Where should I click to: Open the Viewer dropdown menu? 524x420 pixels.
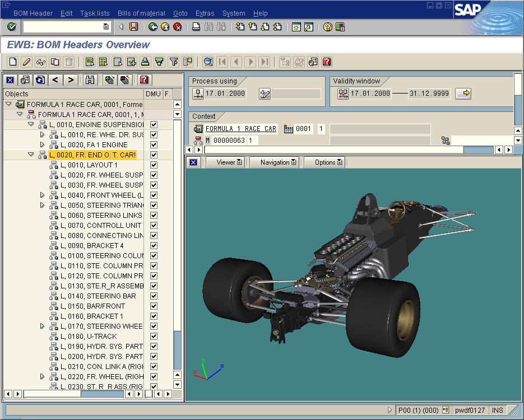click(x=229, y=162)
